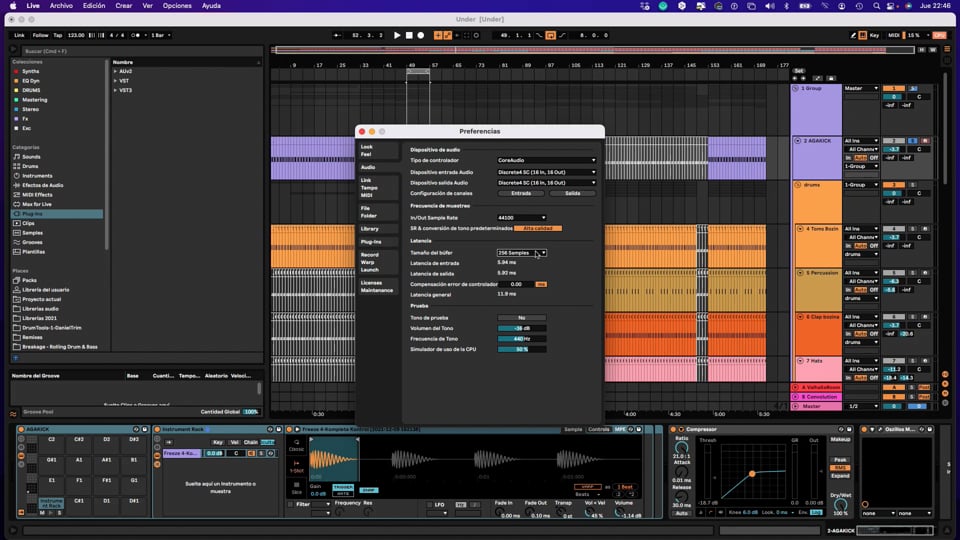
Task: Click the Tap tempo button
Action: pyautogui.click(x=58, y=36)
